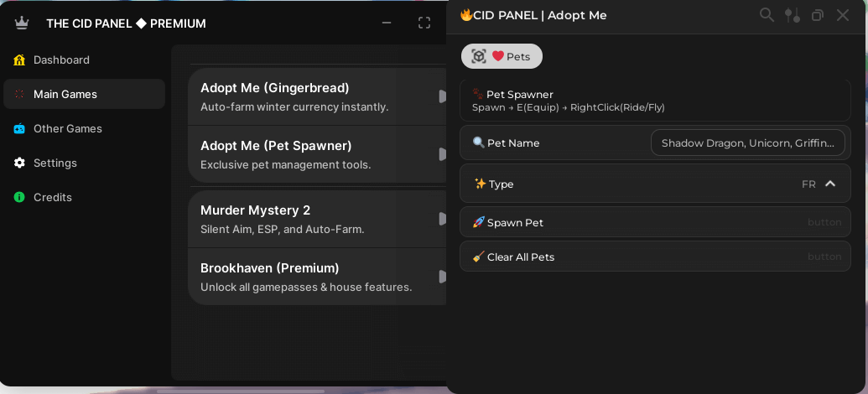Viewport: 868px width, 394px height.
Task: Click the cube icon on the Pets tab
Action: pos(479,56)
